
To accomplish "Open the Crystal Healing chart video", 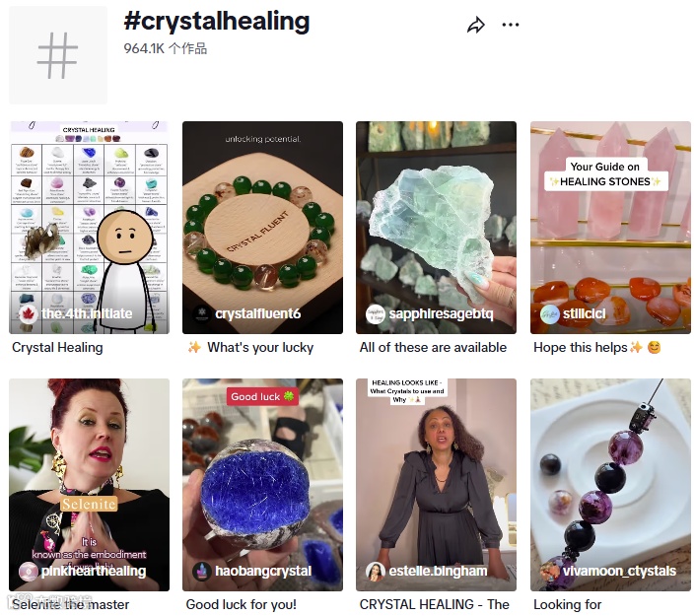I will 89,228.
